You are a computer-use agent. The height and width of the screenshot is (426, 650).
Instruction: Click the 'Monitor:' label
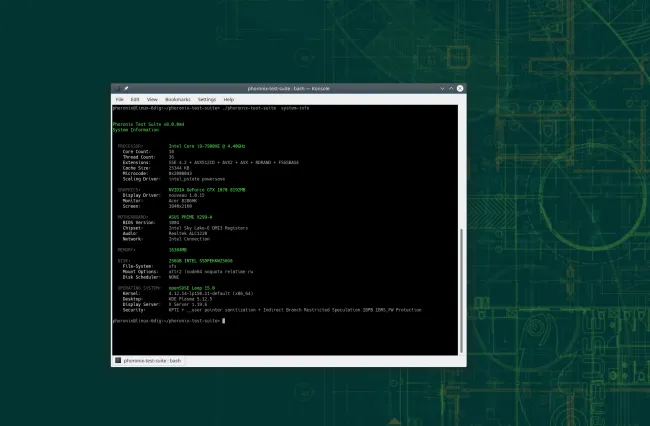coord(133,201)
